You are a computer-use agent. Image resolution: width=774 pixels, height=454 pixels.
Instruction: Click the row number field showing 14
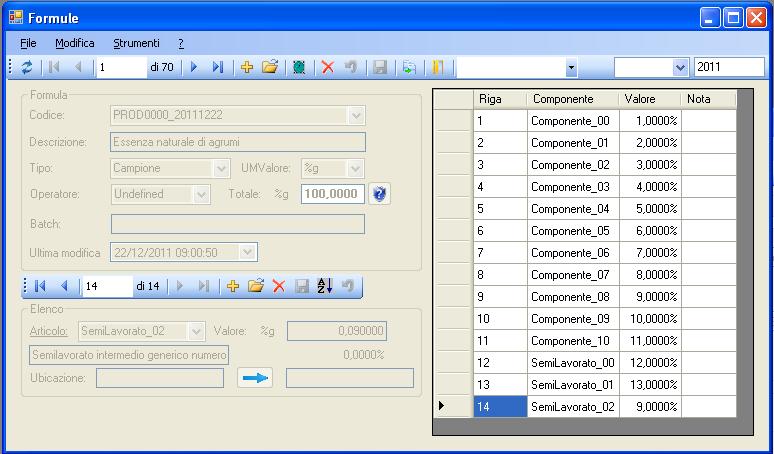tap(108, 286)
